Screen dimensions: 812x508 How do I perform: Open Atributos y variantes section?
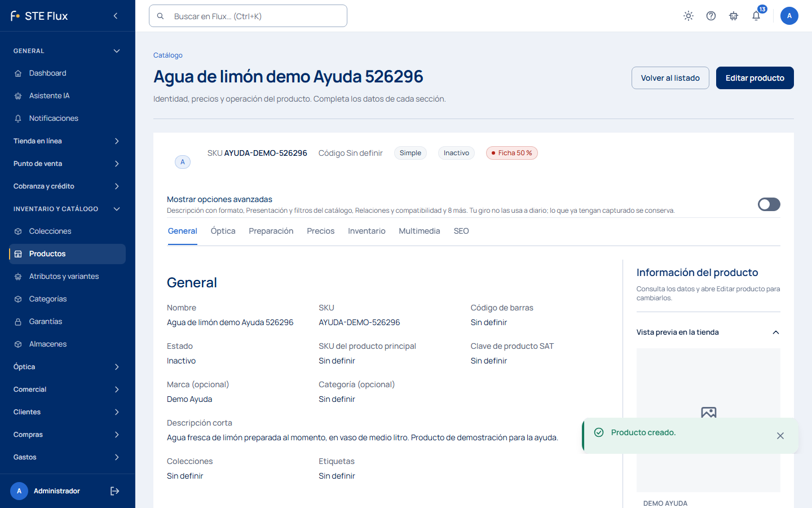click(x=68, y=277)
